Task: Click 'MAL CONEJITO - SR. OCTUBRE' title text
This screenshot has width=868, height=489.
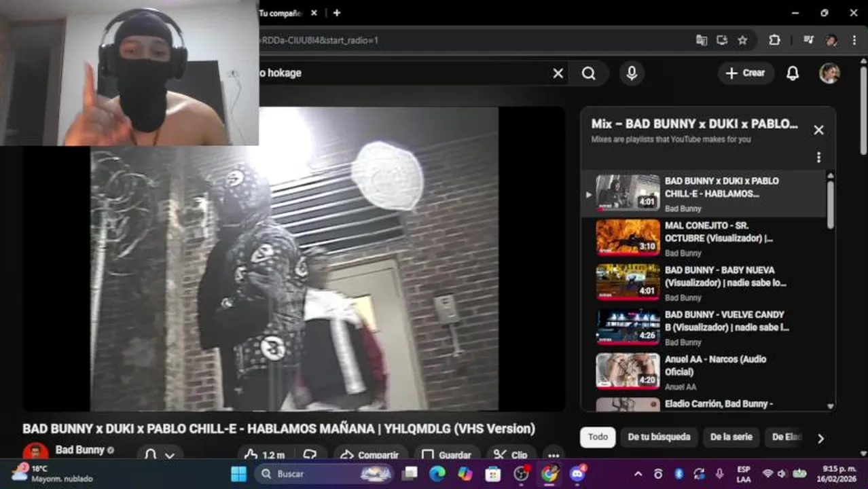Action: [719, 232]
